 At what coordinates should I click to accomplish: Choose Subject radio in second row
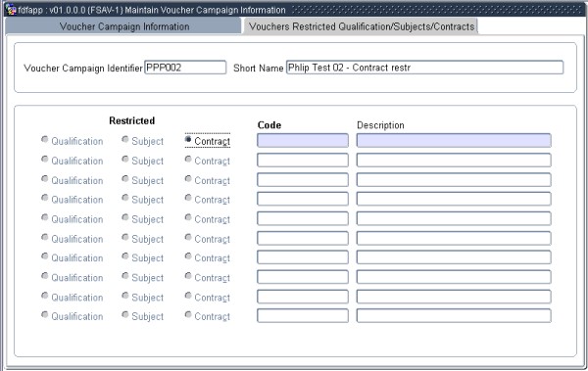pos(125,159)
